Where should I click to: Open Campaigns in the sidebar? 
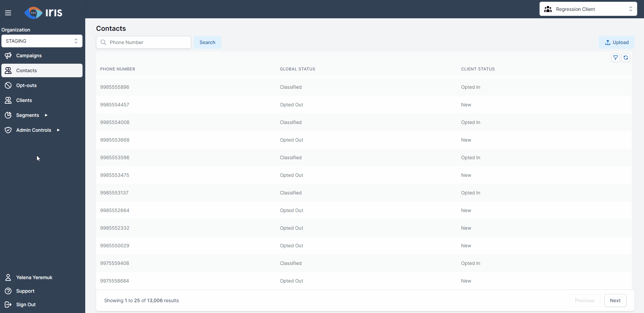(42, 56)
